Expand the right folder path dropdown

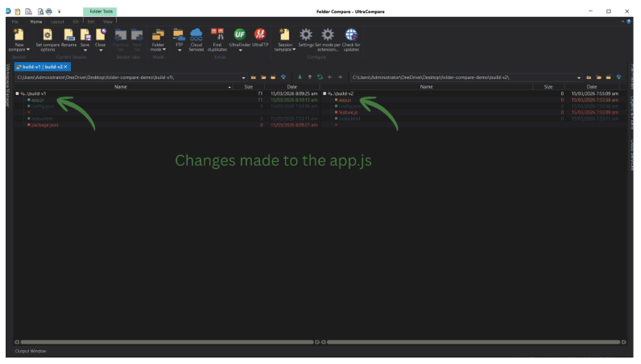[x=579, y=77]
